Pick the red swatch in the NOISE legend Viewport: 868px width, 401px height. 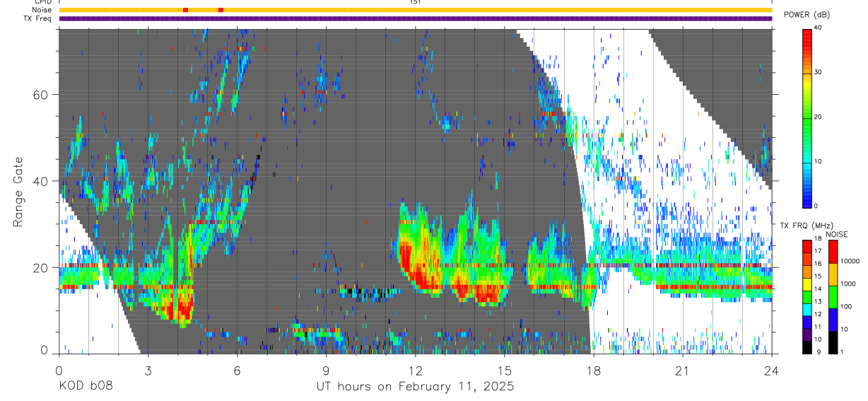pyautogui.click(x=833, y=252)
